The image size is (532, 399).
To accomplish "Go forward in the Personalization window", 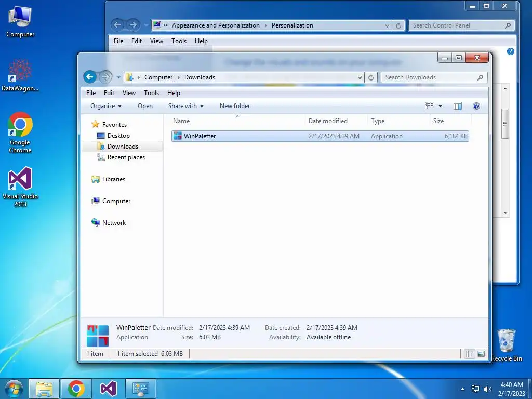I will pyautogui.click(x=133, y=25).
